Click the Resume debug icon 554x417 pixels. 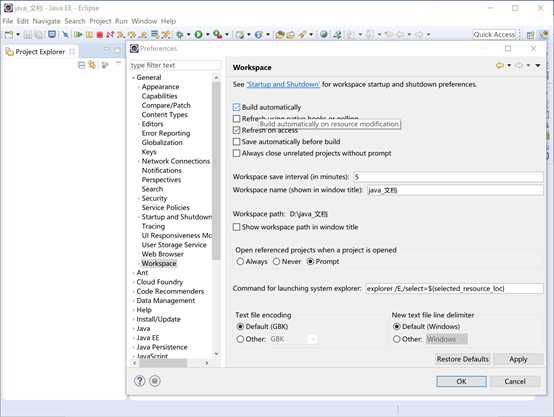pyautogui.click(x=78, y=35)
